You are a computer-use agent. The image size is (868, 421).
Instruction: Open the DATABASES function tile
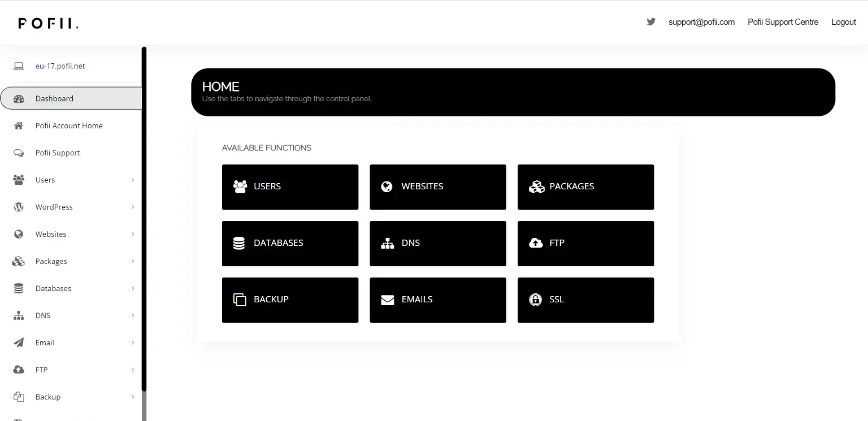tap(290, 244)
